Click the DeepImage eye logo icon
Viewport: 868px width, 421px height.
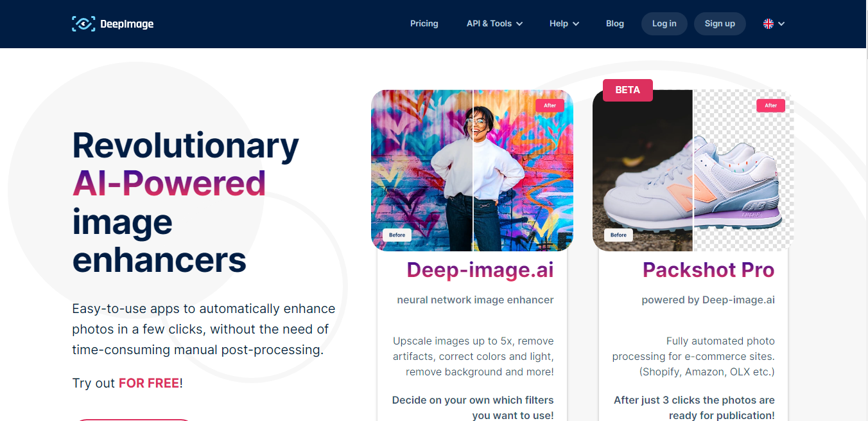tap(83, 24)
